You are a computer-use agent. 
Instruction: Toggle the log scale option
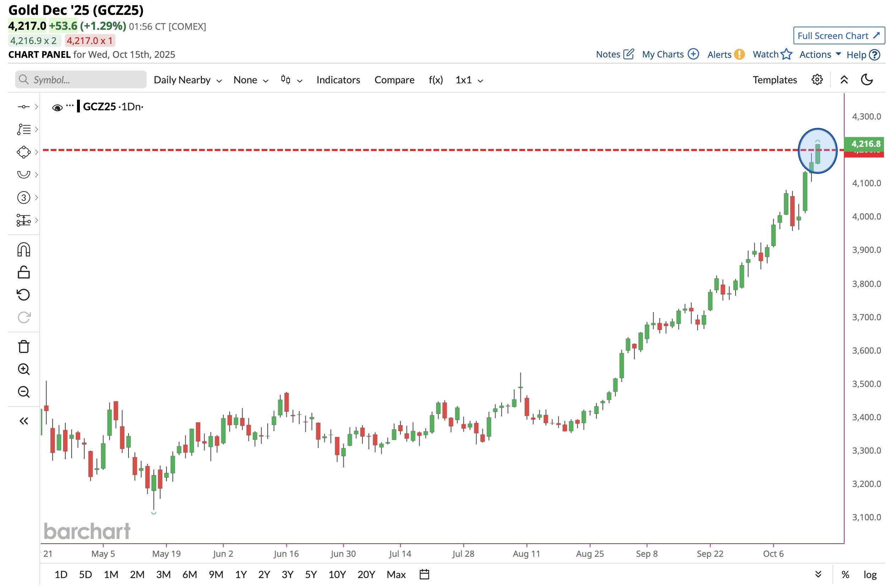tap(870, 575)
